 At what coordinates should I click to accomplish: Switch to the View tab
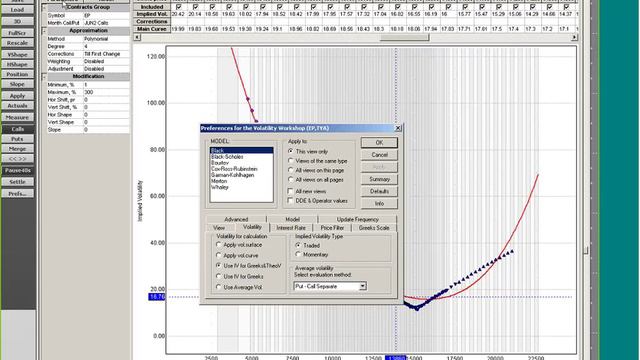tap(219, 228)
